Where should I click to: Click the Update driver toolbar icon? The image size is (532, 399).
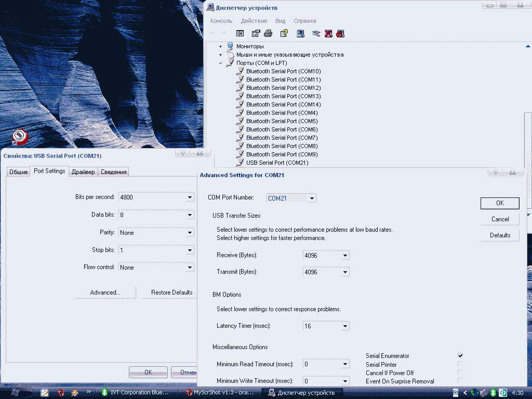(x=316, y=34)
